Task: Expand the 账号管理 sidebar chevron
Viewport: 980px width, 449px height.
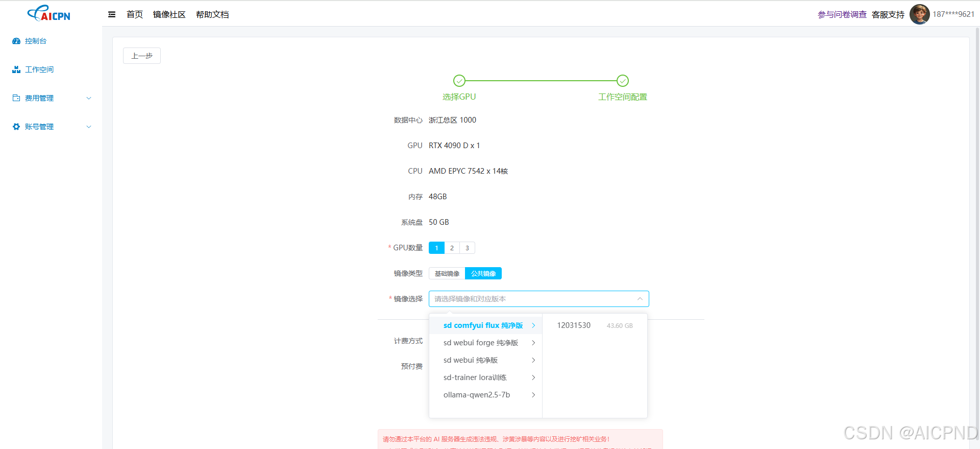Action: [x=89, y=127]
